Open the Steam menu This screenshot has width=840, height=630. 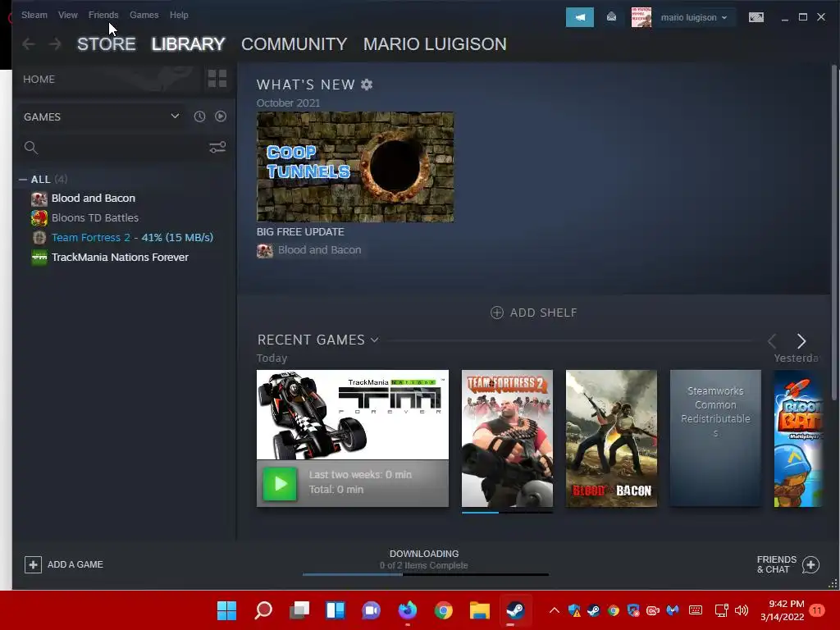point(34,15)
